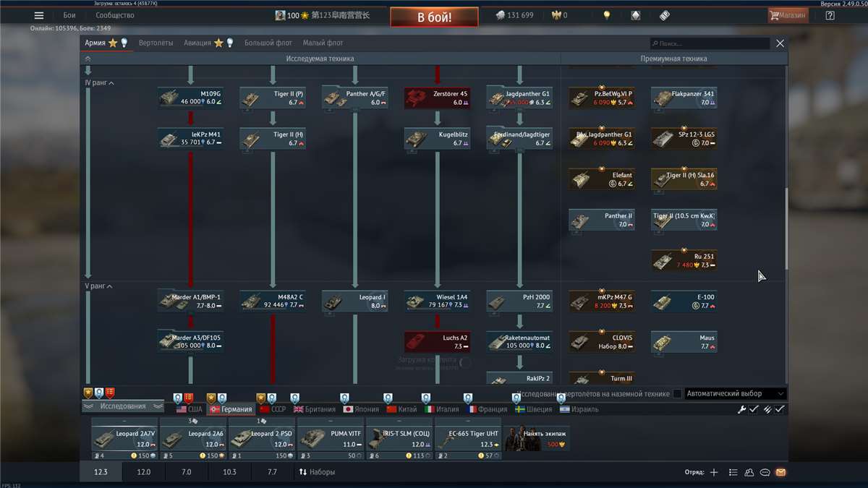This screenshot has height=488, width=868.
Task: Toggle the first checkmark next to the wrench
Action: pos(754,409)
